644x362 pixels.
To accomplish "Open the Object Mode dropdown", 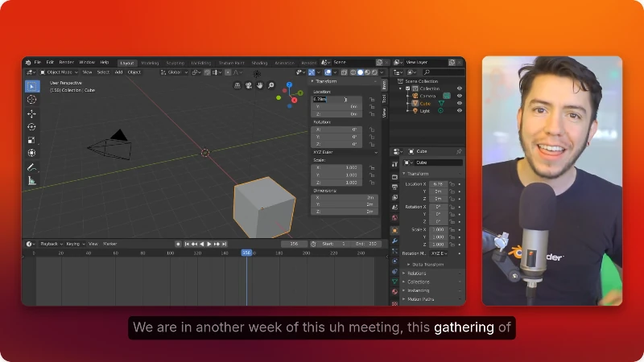I will click(x=59, y=72).
